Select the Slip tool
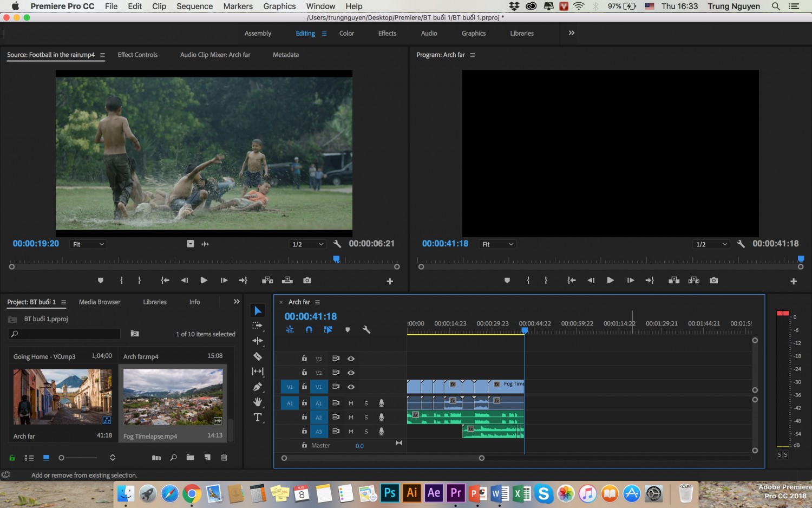Image resolution: width=812 pixels, height=508 pixels. coord(258,372)
